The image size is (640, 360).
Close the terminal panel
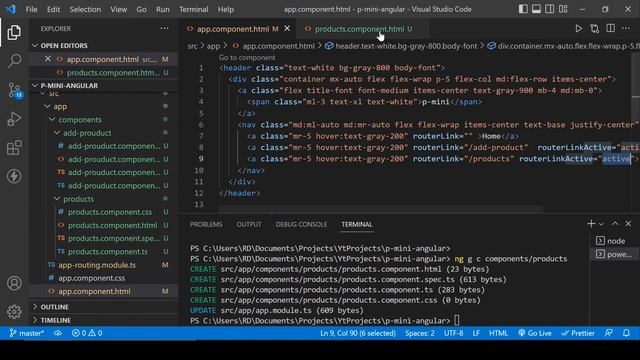tap(628, 224)
